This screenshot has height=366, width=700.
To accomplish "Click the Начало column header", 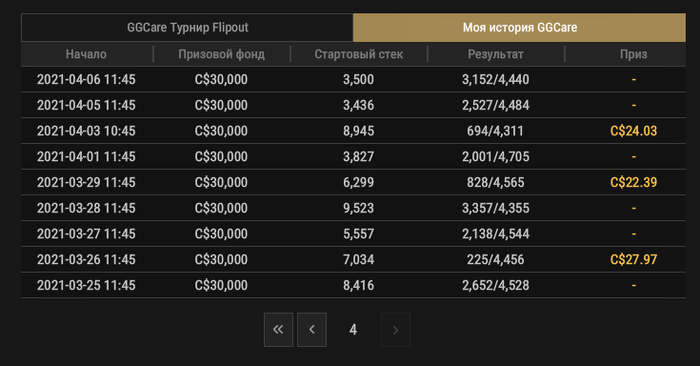I will (86, 54).
